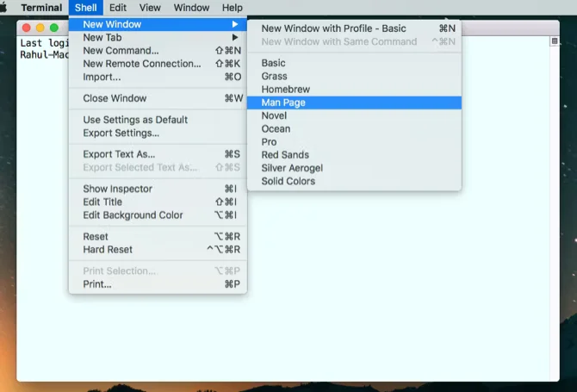The height and width of the screenshot is (392, 577).
Task: Pick the Silver Aerogel profile
Action: pyautogui.click(x=292, y=168)
